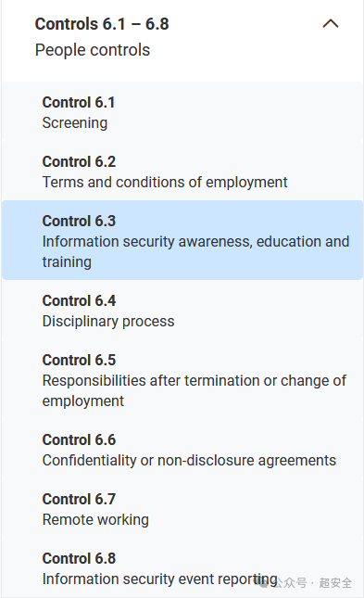Open Control 6.4 heading
This screenshot has width=364, height=598.
coord(79,301)
